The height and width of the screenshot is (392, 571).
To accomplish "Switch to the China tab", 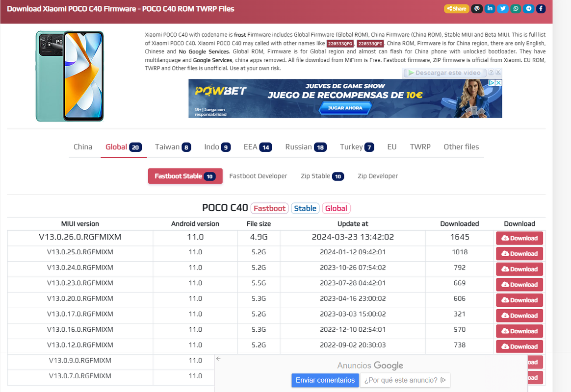I will pos(83,147).
